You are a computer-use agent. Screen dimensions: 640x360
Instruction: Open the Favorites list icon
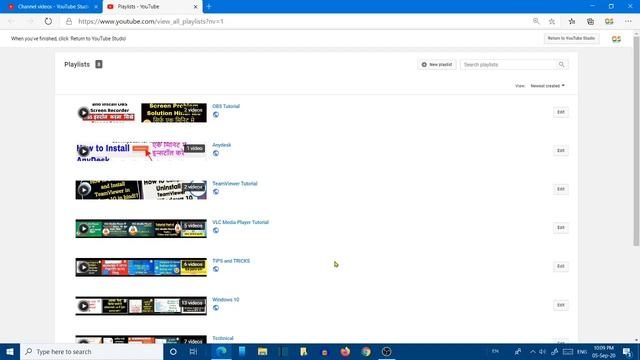coord(572,21)
